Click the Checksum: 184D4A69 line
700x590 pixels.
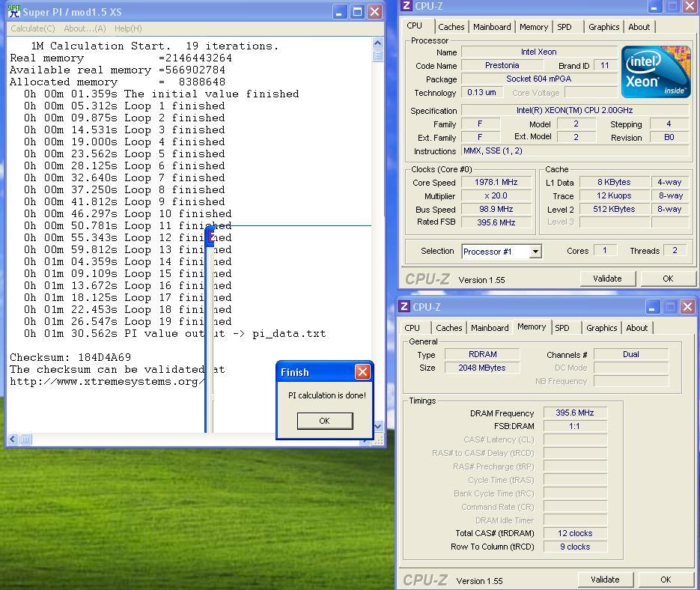[x=70, y=357]
